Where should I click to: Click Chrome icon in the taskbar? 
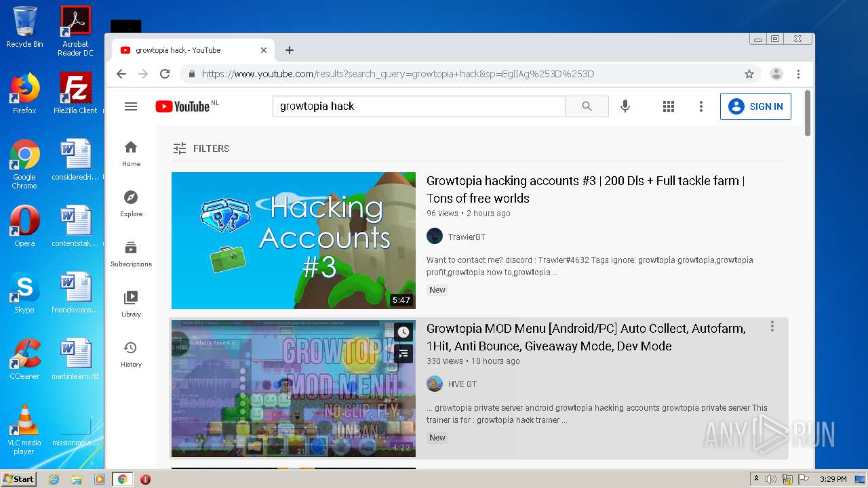pyautogui.click(x=123, y=479)
